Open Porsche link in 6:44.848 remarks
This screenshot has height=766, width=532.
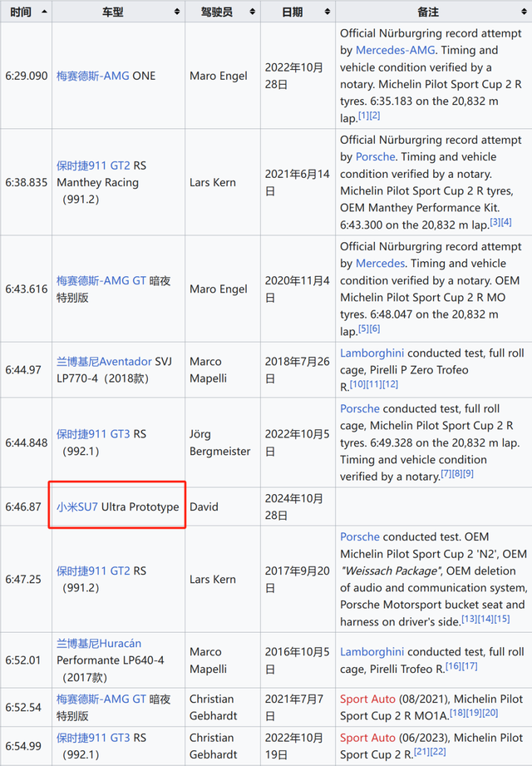click(x=360, y=409)
